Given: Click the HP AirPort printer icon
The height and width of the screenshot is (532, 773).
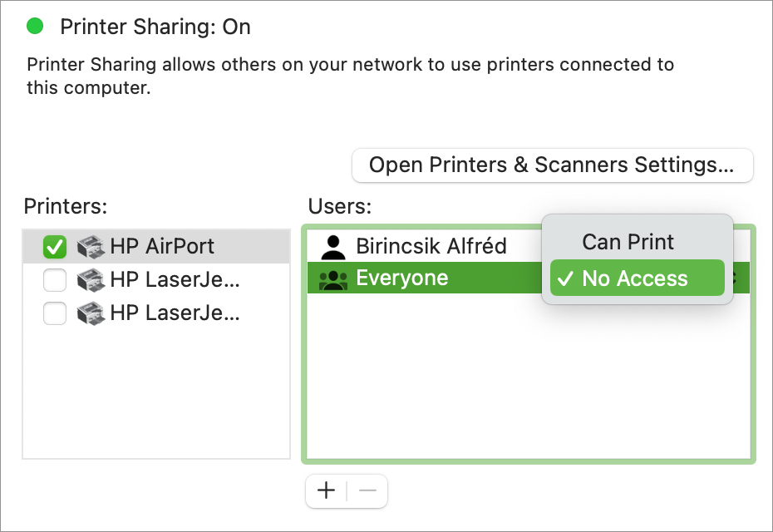Looking at the screenshot, I should (91, 247).
